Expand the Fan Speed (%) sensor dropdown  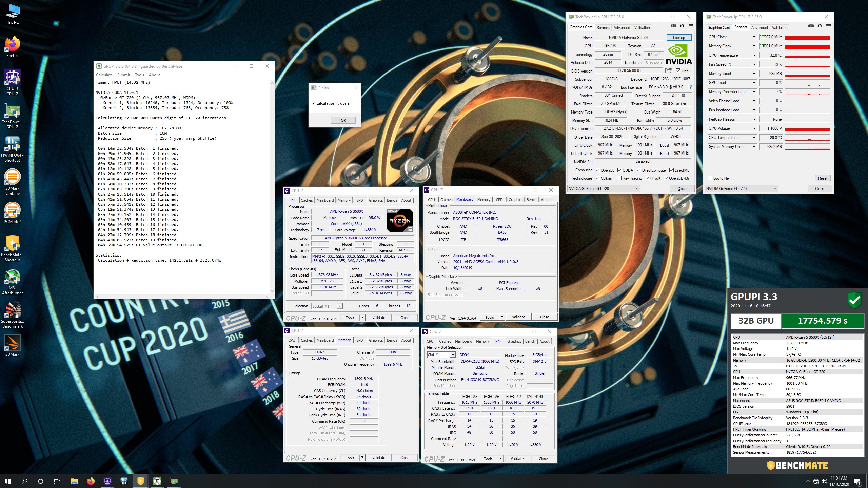(754, 64)
